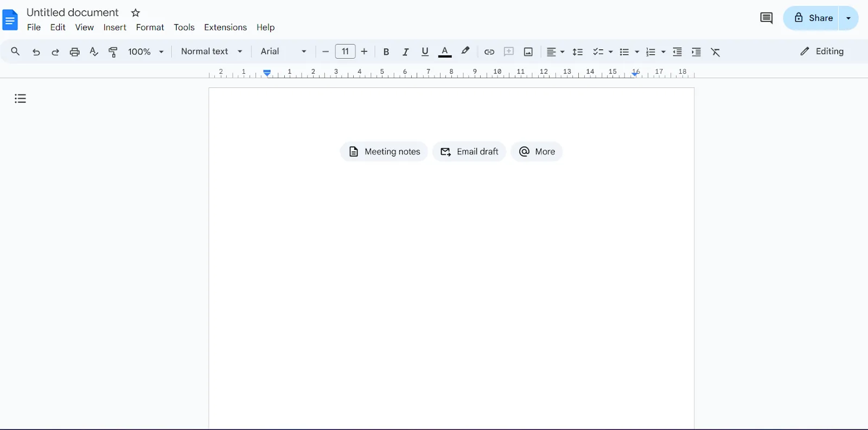Show the document outline sidebar
The height and width of the screenshot is (430, 868).
21,98
